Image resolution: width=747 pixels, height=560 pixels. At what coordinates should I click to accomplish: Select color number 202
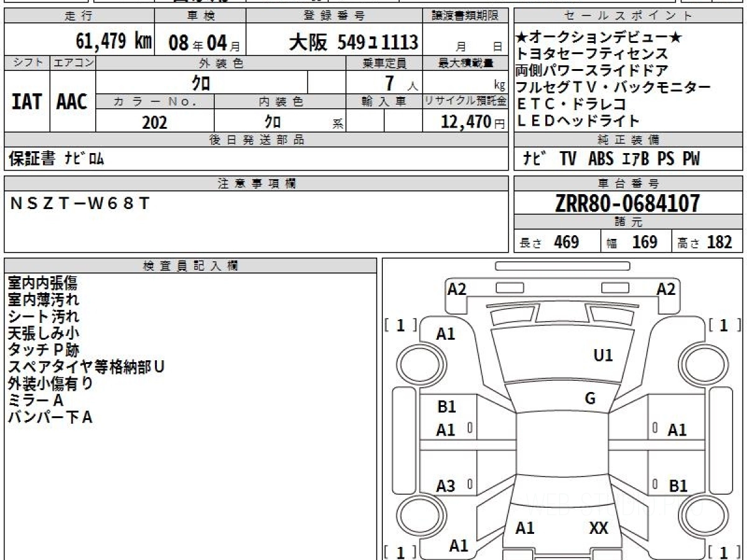click(x=155, y=122)
